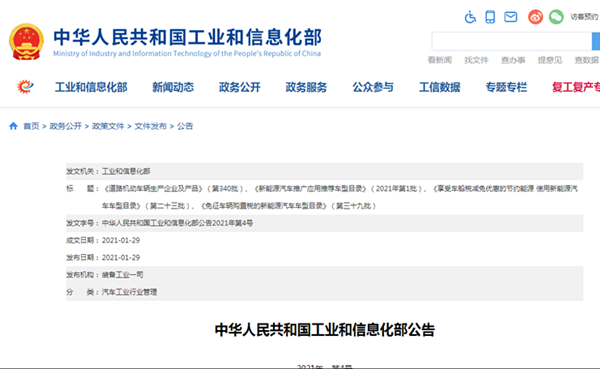Click the English ministry name subtitle

click(187, 54)
